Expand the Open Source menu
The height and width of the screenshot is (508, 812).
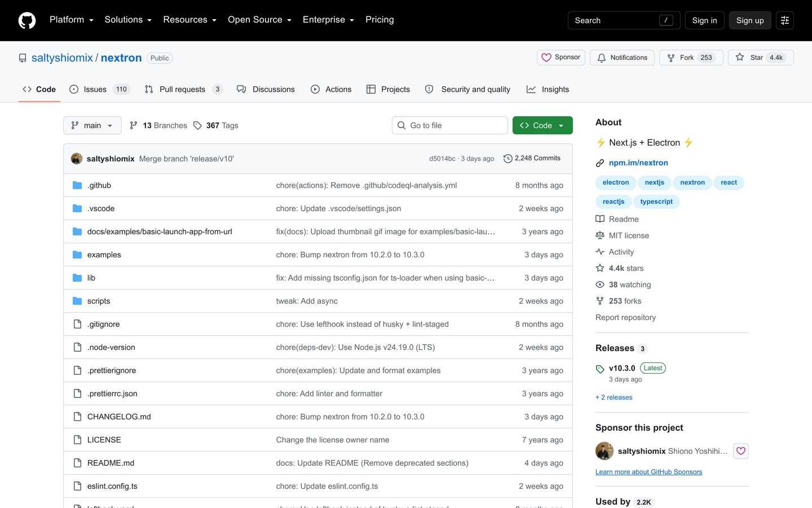[x=259, y=20]
